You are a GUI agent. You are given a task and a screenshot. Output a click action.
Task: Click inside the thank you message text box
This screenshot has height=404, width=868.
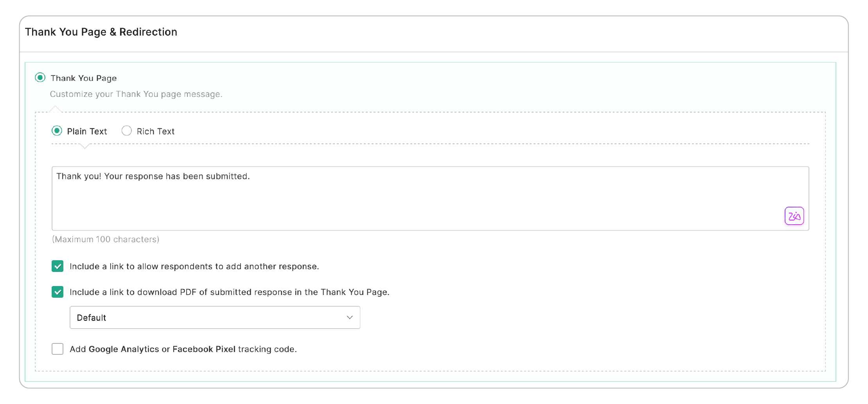click(391, 199)
